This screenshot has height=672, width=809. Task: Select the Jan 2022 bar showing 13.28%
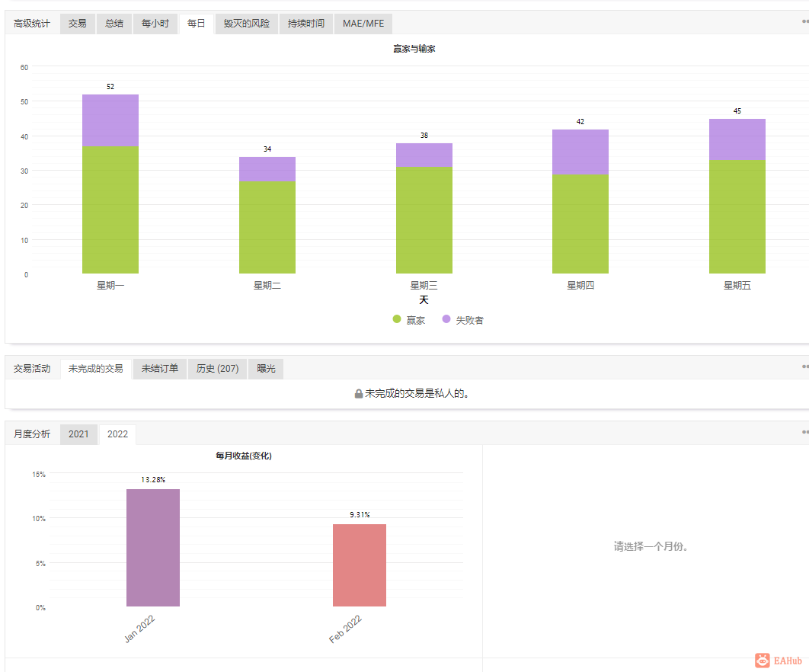(x=153, y=548)
